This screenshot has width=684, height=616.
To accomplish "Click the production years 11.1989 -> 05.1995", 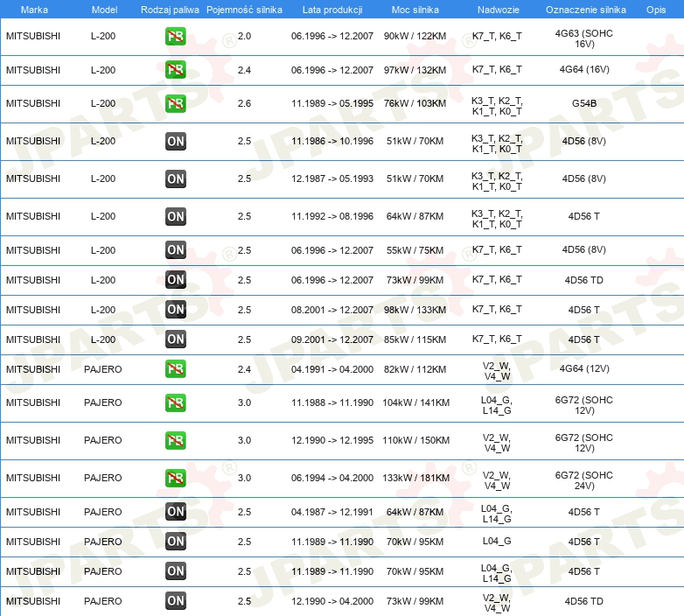I will pyautogui.click(x=332, y=103).
